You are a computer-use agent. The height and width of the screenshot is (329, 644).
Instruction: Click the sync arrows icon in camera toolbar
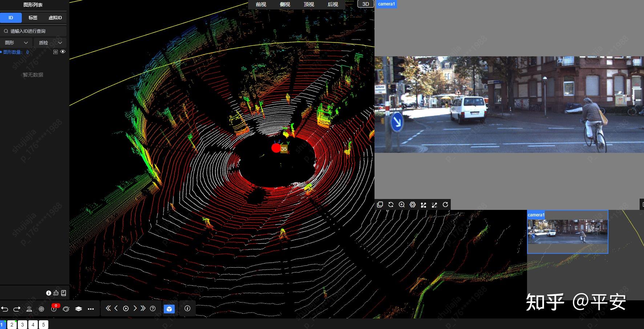click(391, 204)
